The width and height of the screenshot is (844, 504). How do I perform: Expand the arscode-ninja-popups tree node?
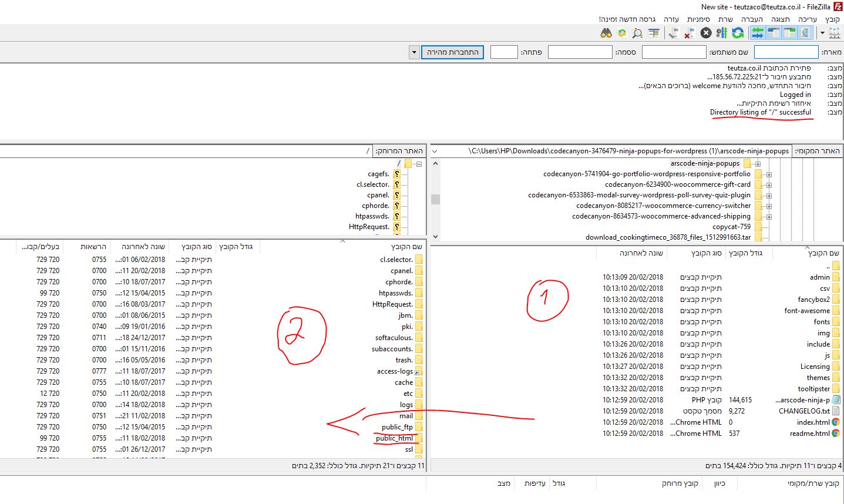point(758,164)
